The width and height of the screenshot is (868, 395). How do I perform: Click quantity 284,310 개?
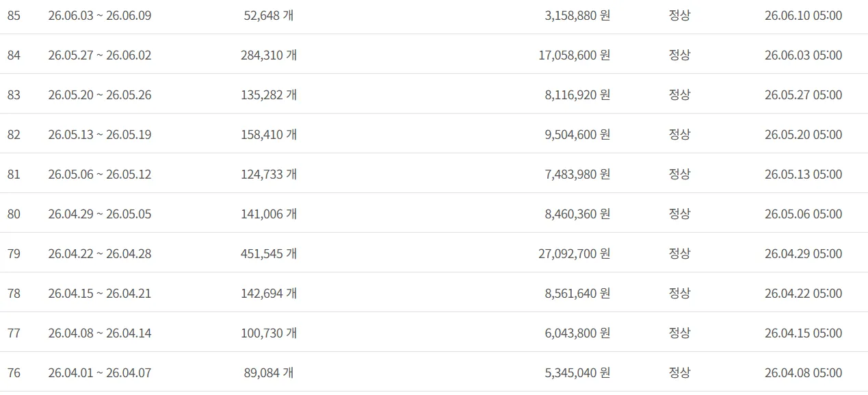[x=269, y=55]
